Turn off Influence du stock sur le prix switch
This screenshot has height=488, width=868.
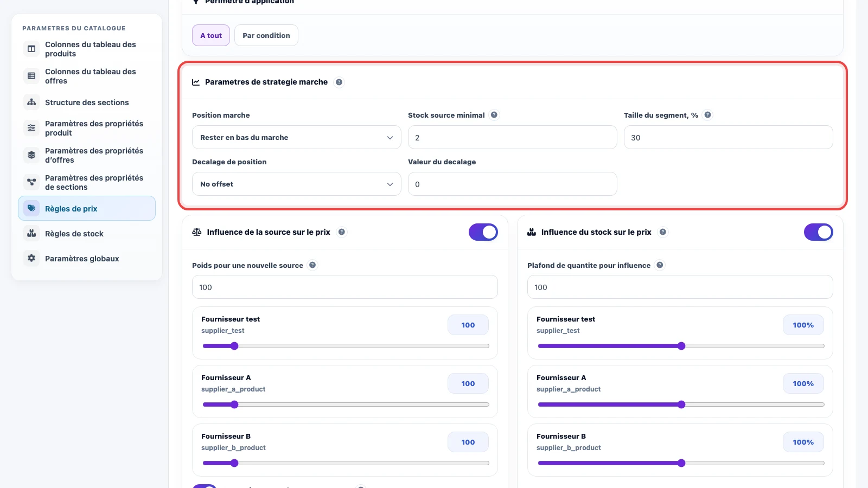pos(819,232)
